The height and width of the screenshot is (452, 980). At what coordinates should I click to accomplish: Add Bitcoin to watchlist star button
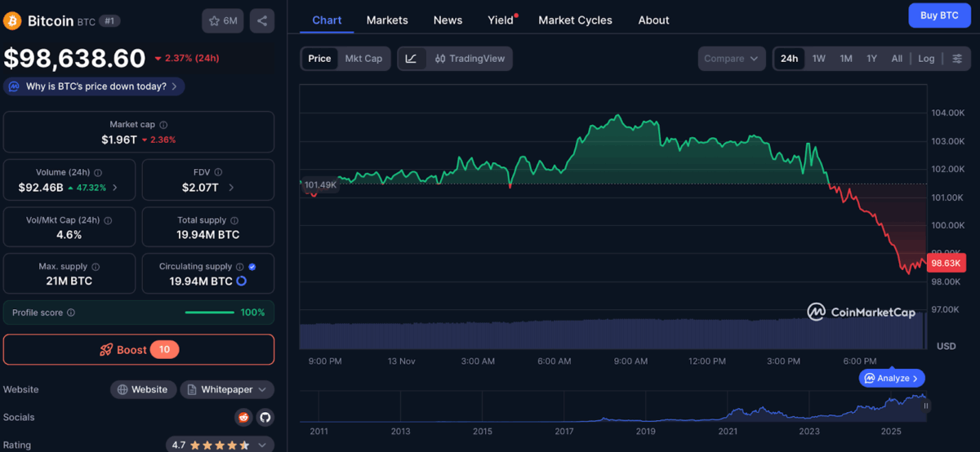pyautogui.click(x=224, y=20)
